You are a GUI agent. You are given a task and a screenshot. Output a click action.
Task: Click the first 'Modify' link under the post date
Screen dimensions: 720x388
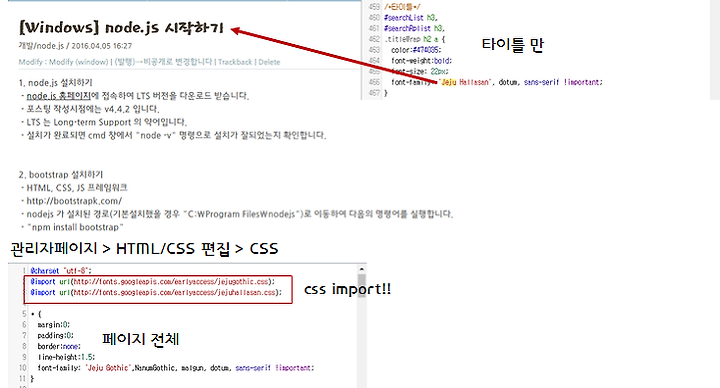(31, 62)
